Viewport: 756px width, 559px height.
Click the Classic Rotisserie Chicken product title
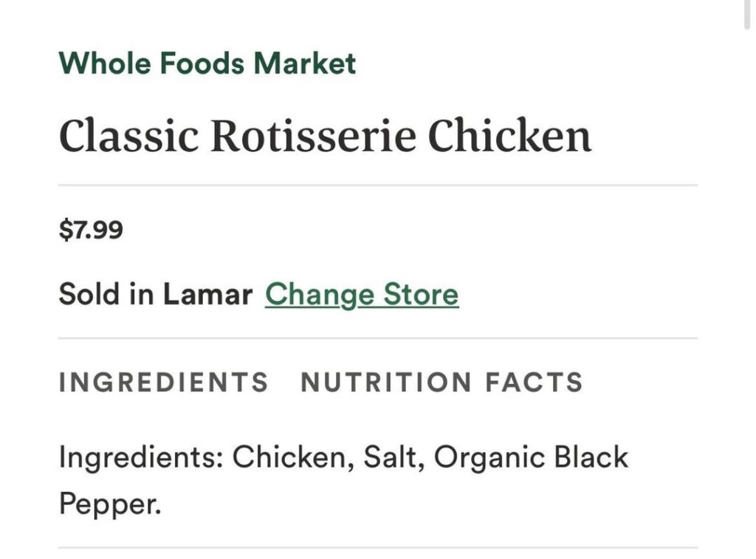pos(325,134)
